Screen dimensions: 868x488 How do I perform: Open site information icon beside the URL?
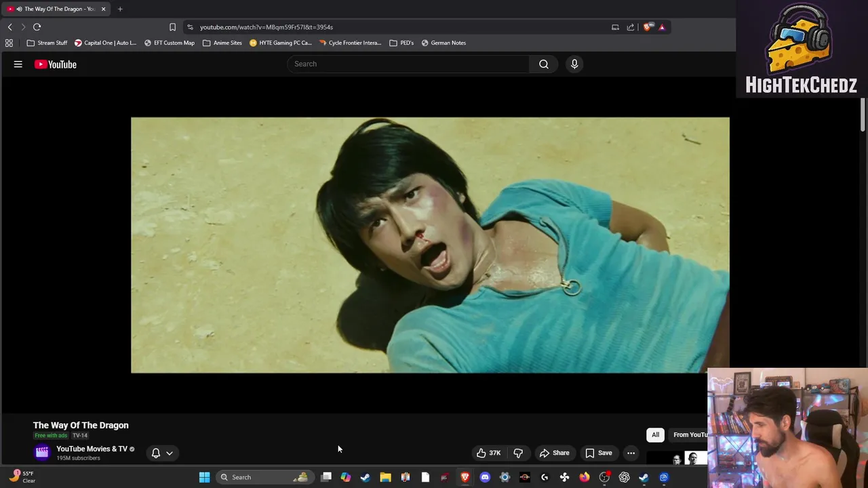(190, 27)
